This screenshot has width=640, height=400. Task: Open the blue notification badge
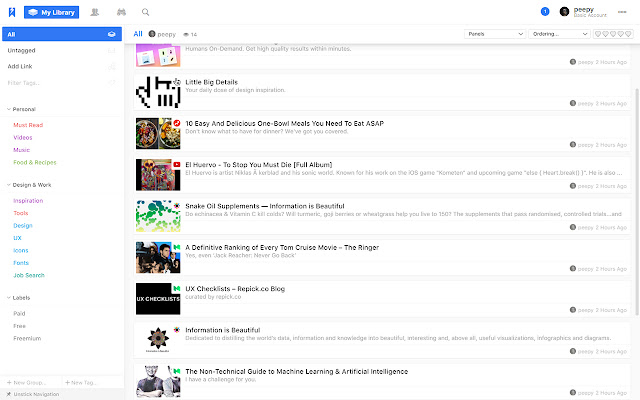coord(544,12)
